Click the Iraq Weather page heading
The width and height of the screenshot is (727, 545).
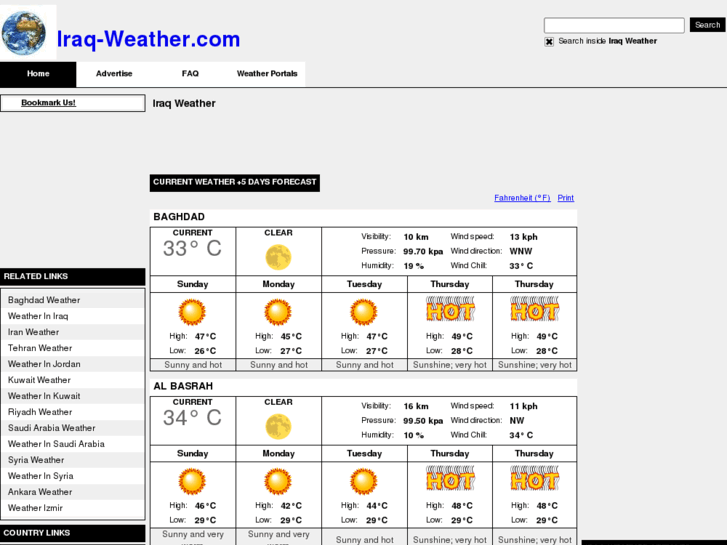click(x=184, y=103)
